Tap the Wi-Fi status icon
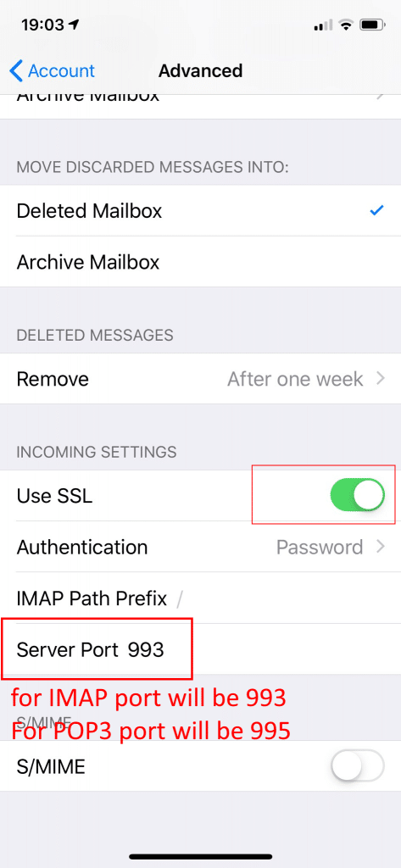Viewport: 401px width, 868px height. tap(347, 25)
